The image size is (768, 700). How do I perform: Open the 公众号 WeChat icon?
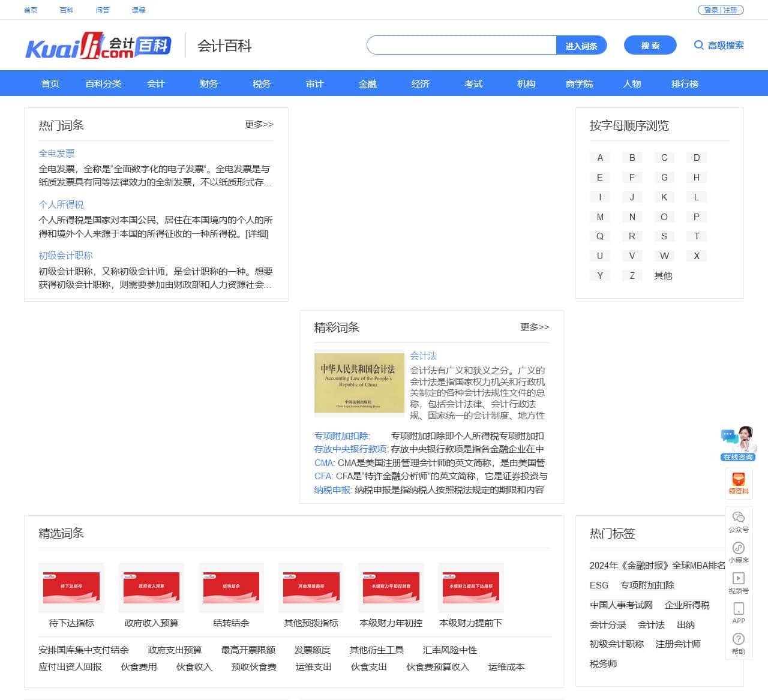tap(739, 517)
